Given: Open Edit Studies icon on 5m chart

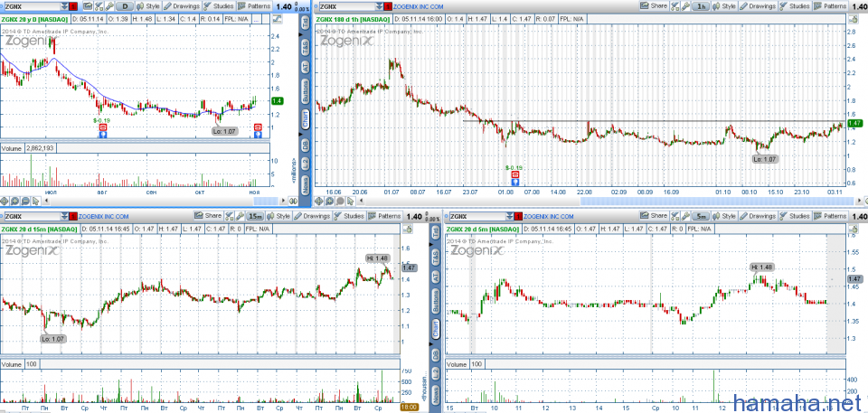Looking at the screenshot, I should coord(675,217).
